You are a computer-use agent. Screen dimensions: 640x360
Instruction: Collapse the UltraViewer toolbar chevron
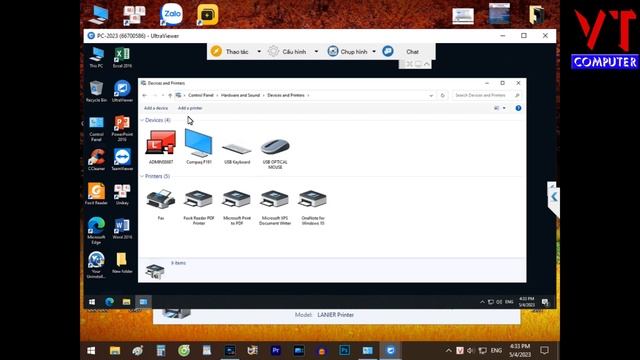coord(427,64)
